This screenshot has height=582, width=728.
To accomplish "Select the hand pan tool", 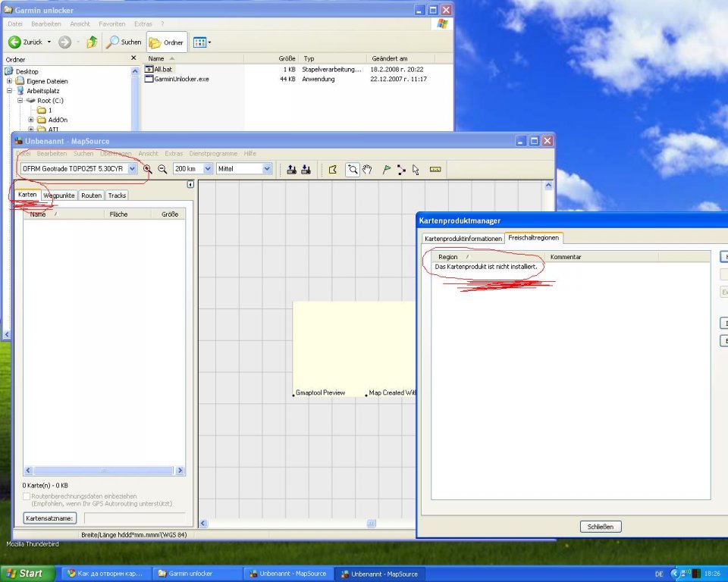I will [367, 170].
